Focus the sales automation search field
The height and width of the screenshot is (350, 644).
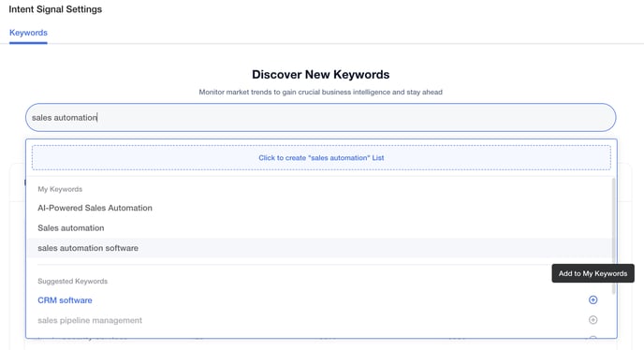pyautogui.click(x=320, y=118)
